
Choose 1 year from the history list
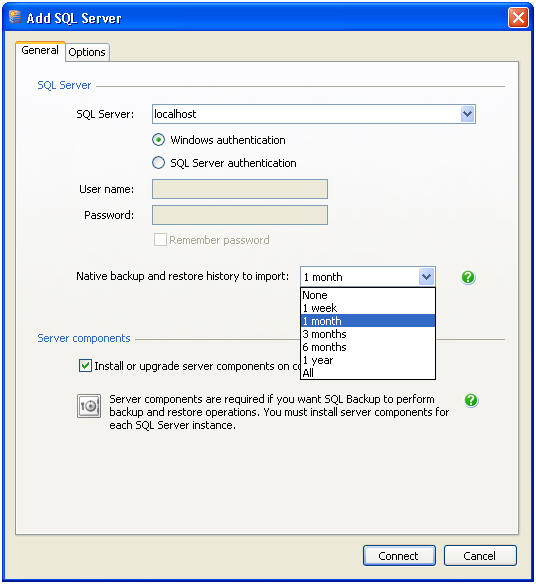368,360
